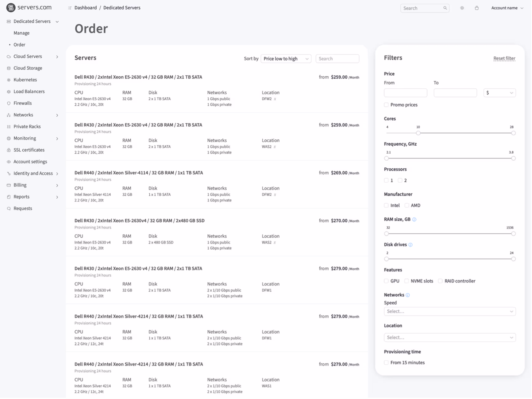532x399 pixels.
Task: Open Manage under Dedicated Servers
Action: [21, 33]
